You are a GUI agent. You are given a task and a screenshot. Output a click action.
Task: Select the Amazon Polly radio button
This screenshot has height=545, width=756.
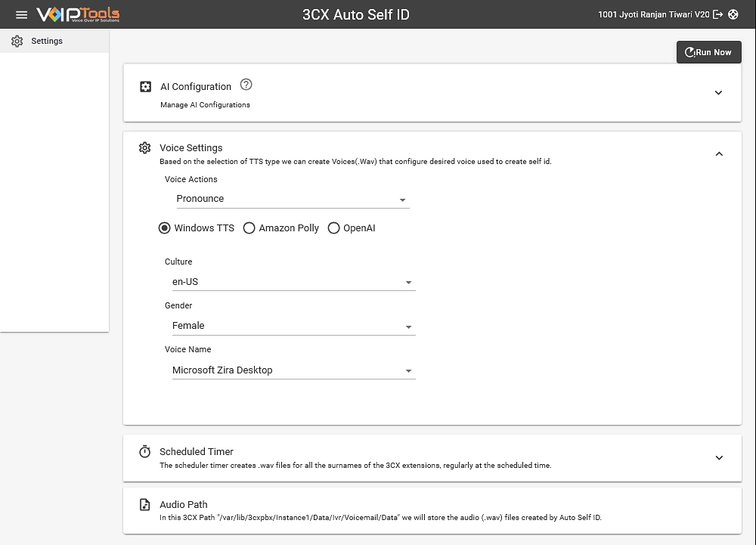(249, 228)
